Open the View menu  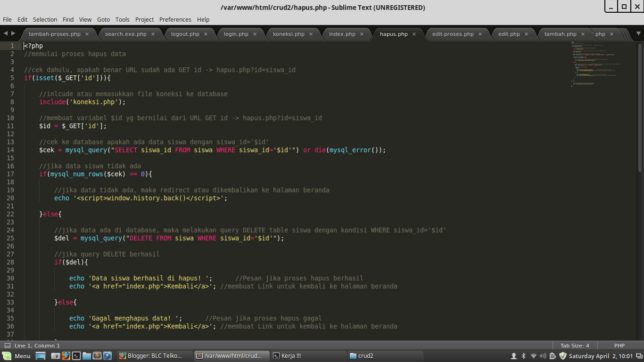(85, 19)
